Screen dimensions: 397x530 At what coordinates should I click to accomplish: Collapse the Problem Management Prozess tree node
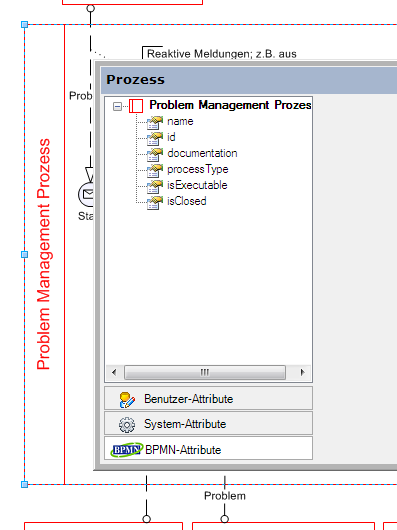tap(117, 106)
